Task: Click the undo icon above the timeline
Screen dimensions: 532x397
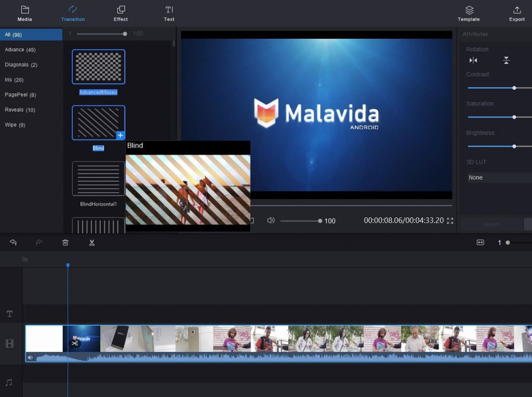Action: coord(13,242)
